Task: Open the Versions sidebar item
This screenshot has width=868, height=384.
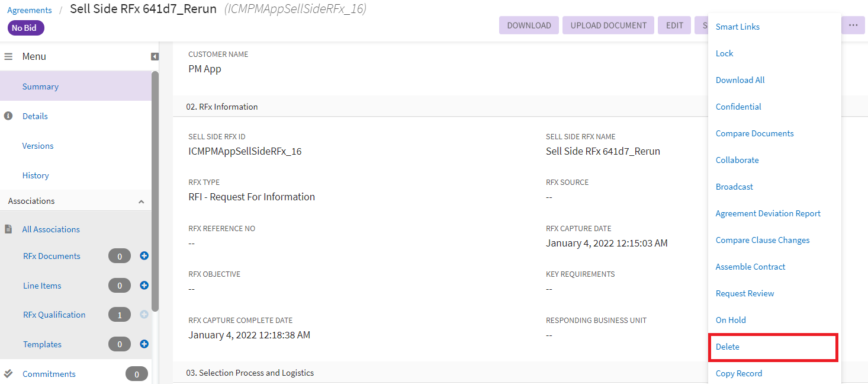Action: pos(38,146)
